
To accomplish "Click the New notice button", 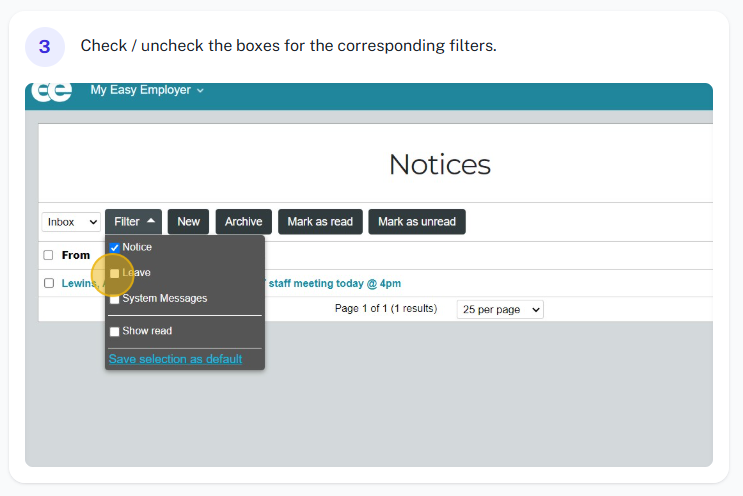I will coord(188,222).
